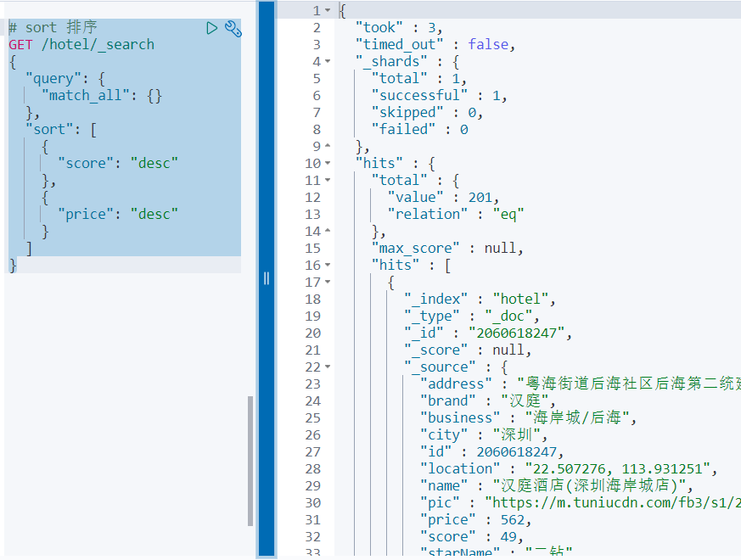Click the "_id" value "2060618247"
The width and height of the screenshot is (741, 560).
tap(517, 333)
